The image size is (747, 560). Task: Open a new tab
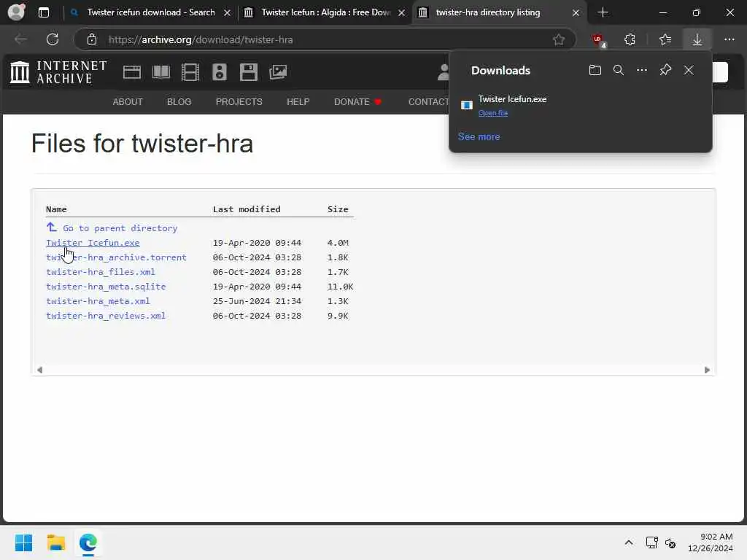click(603, 12)
